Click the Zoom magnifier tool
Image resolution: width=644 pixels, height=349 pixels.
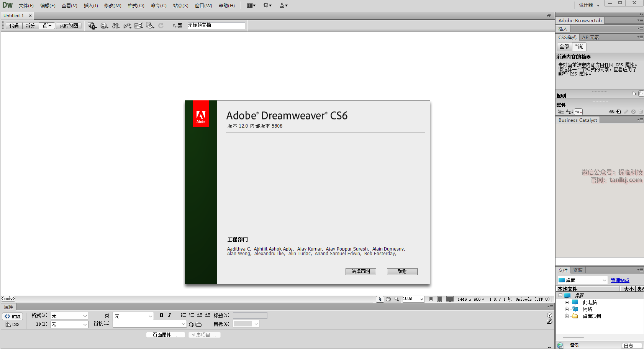(397, 299)
